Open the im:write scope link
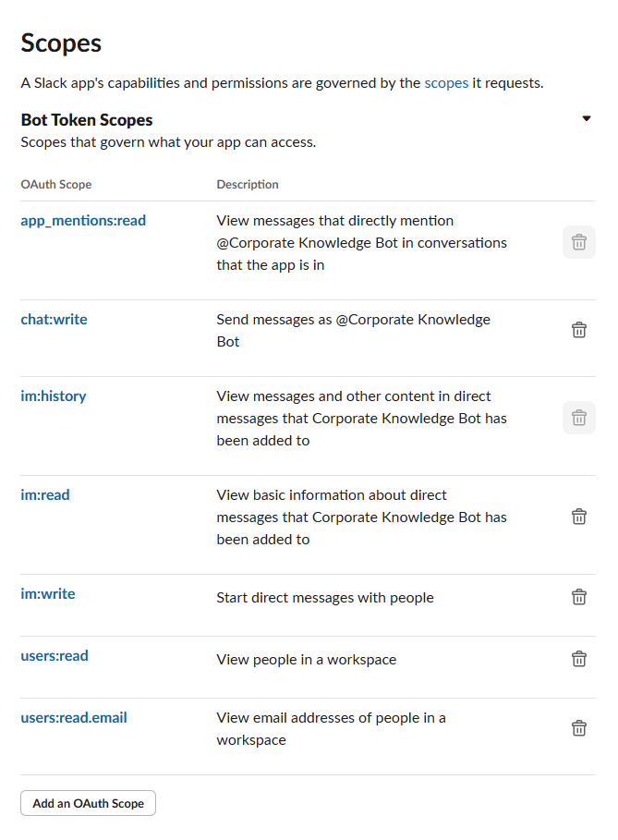This screenshot has width=618, height=840. click(x=48, y=594)
